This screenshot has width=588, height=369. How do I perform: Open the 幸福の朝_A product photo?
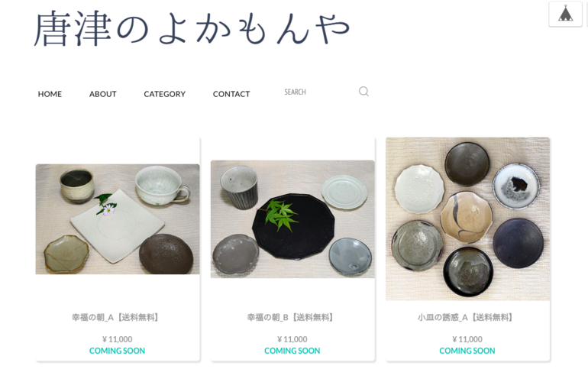pos(118,219)
